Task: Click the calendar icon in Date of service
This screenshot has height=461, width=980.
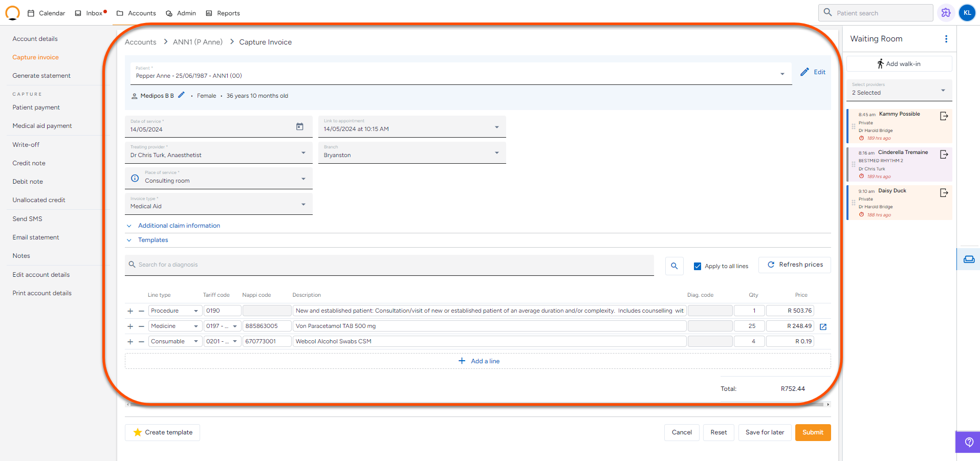Action: coord(300,127)
